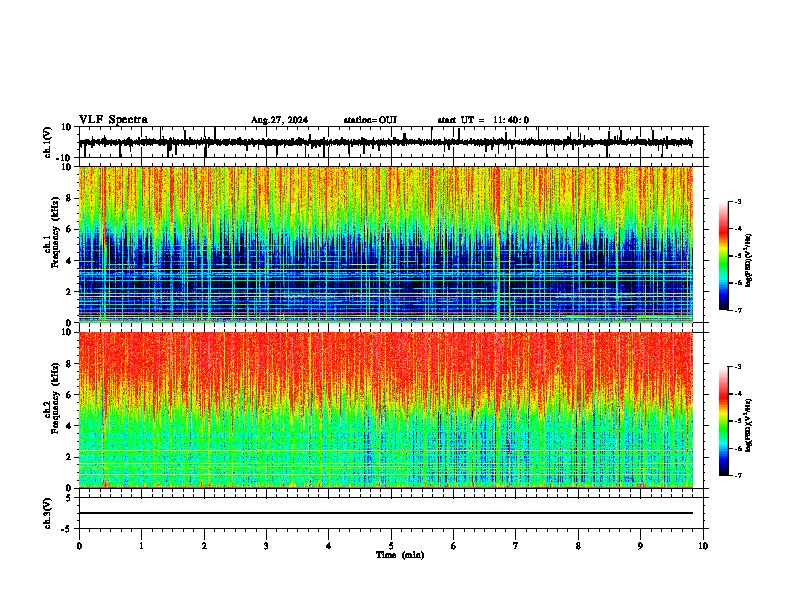
Task: Click the '-7' label on ch.2 colorbar
Action: pos(737,476)
